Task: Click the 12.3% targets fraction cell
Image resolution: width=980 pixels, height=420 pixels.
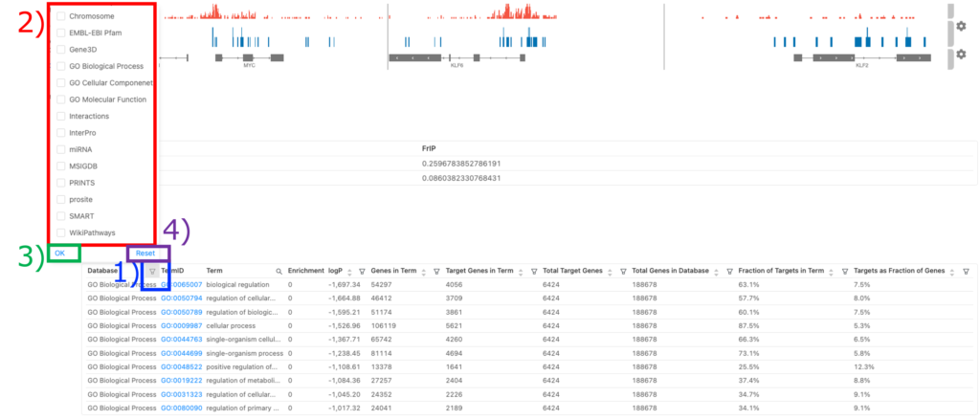Action: coord(864,366)
